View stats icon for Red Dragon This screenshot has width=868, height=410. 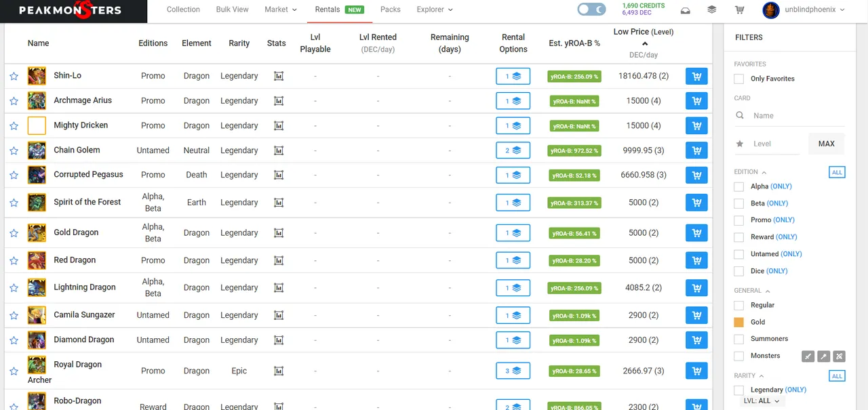[278, 260]
